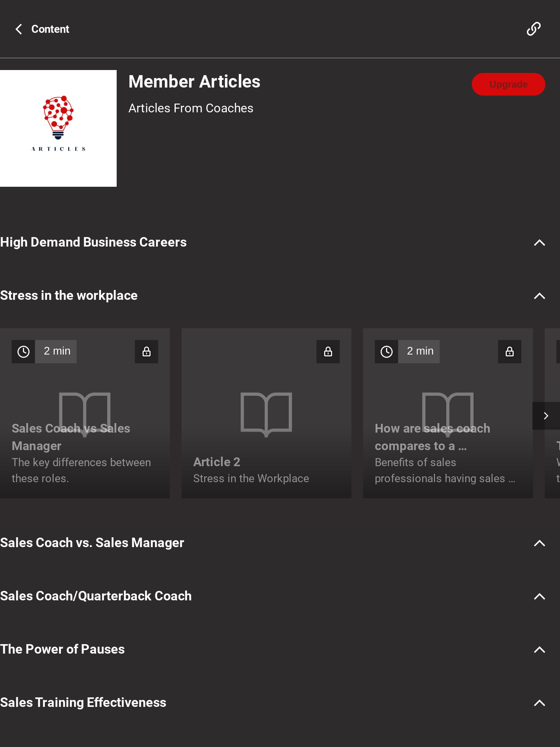560x747 pixels.
Task: Collapse the High Demand Business Careers section
Action: 539,243
